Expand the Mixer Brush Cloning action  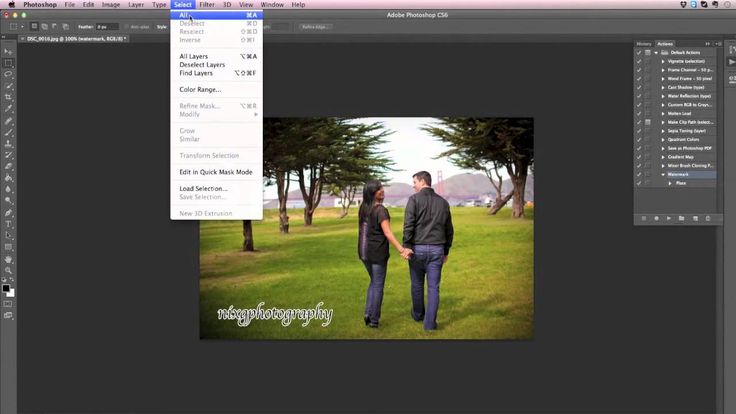tap(663, 166)
